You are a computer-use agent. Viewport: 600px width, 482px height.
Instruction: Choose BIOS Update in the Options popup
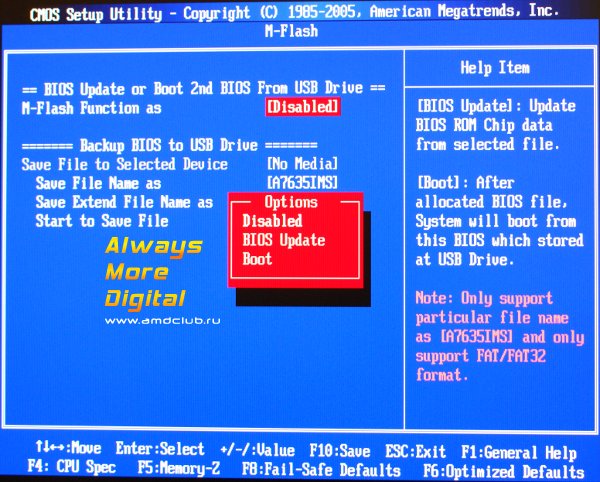tap(283, 240)
